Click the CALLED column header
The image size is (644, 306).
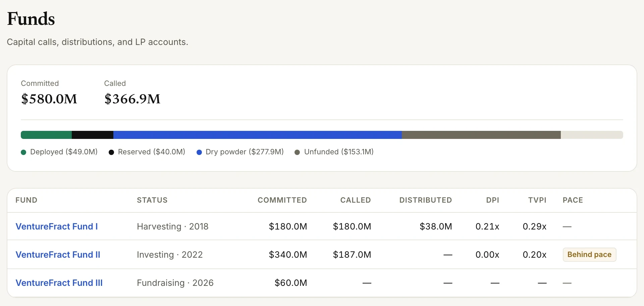356,200
